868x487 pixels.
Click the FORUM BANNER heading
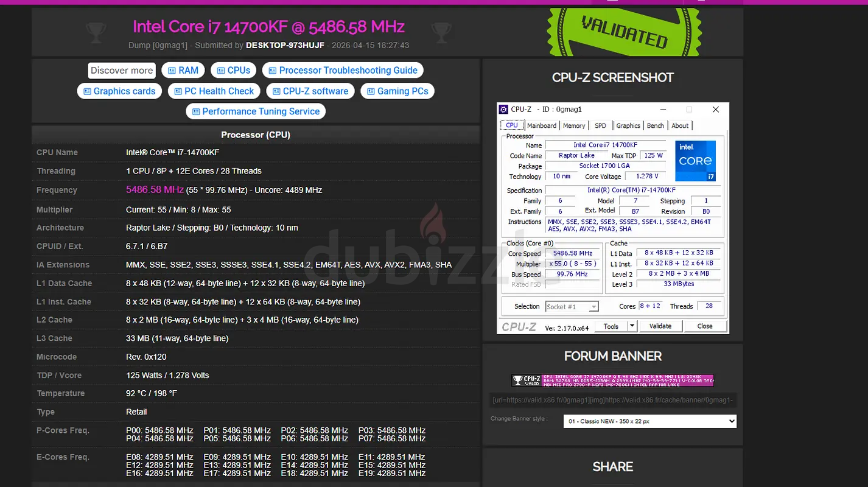coord(613,356)
